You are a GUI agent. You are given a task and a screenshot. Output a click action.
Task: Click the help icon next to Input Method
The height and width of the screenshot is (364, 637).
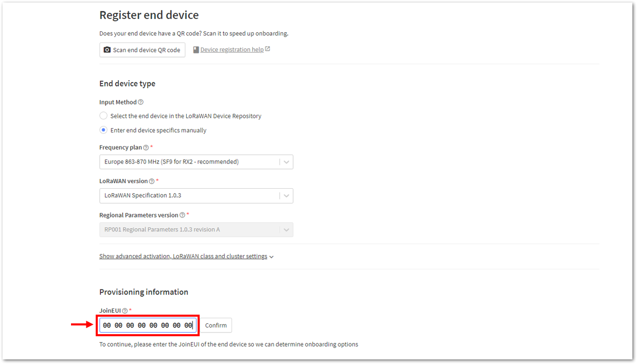[x=141, y=102]
